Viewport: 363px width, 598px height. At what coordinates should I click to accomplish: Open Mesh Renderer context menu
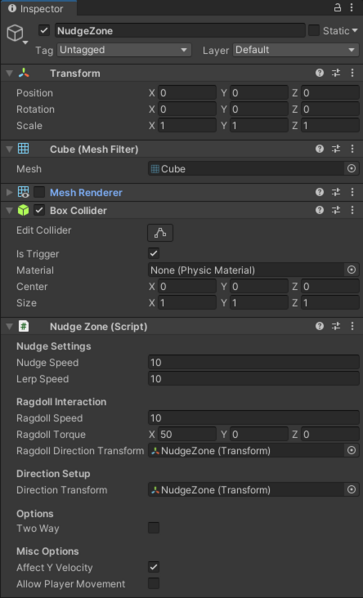click(352, 192)
